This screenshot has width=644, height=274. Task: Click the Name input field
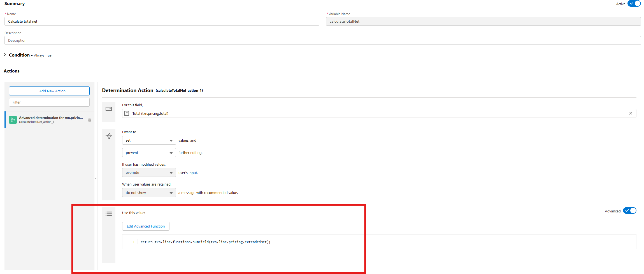(162, 21)
